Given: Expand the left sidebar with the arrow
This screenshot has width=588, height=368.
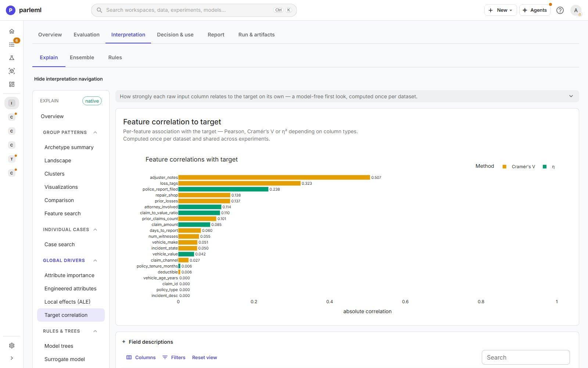Looking at the screenshot, I should click(12, 358).
